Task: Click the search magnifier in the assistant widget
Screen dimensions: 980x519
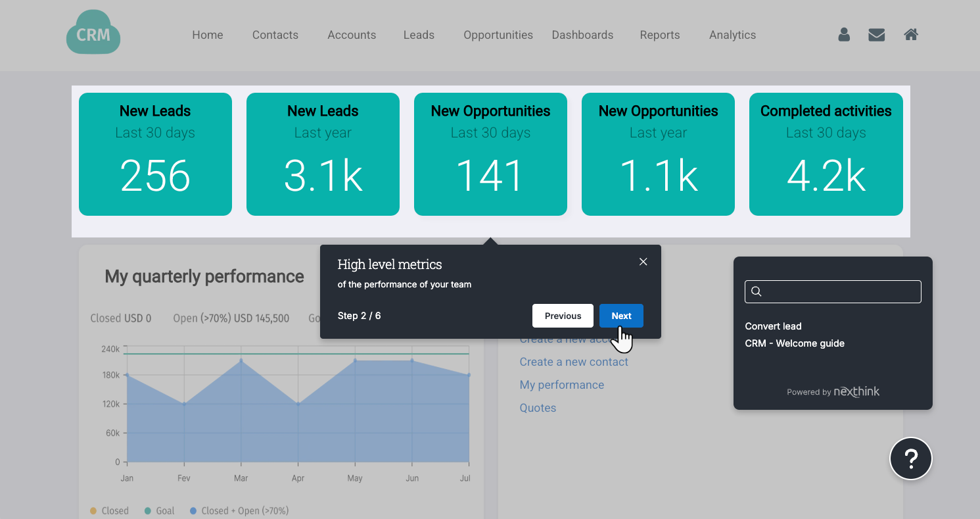Action: [757, 291]
